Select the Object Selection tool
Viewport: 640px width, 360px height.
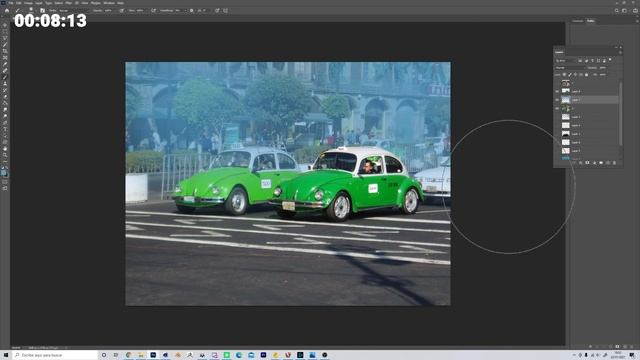5,44
